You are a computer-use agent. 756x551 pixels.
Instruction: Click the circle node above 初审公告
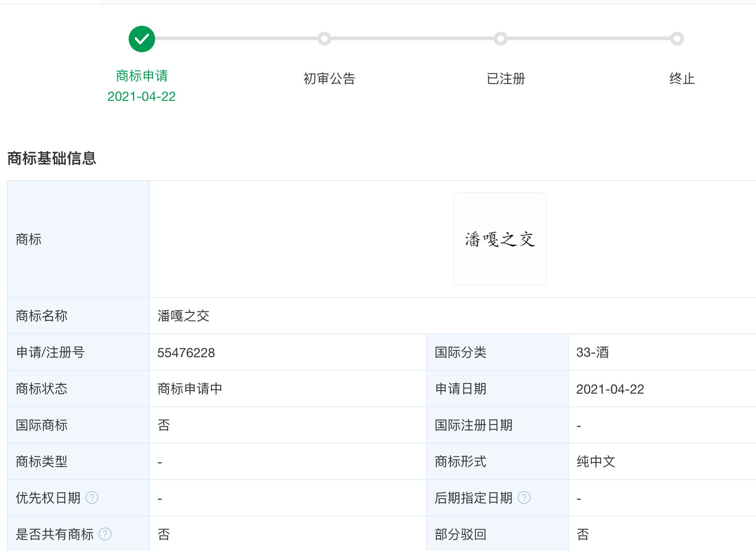[x=324, y=39]
